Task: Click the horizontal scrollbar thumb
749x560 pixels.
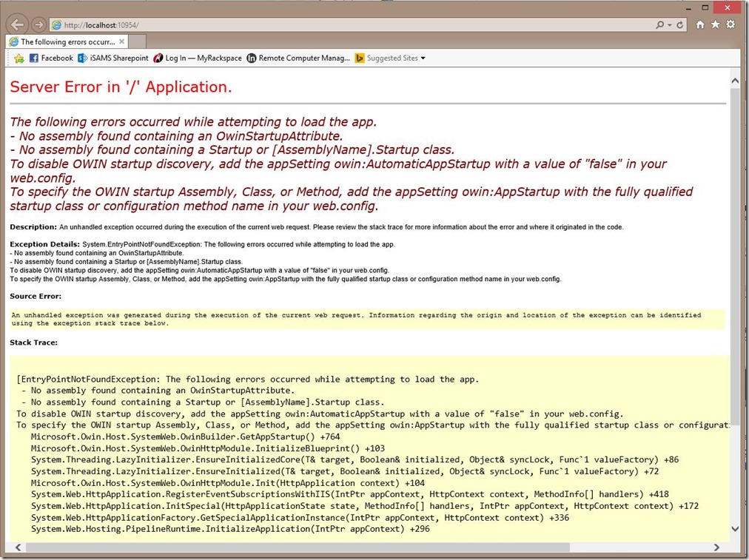Action: click(298, 547)
